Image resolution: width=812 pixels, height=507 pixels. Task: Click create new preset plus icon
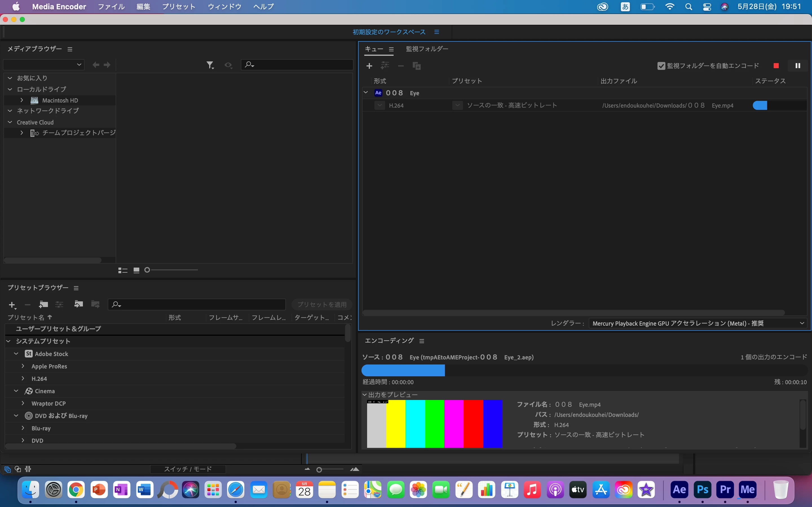point(12,305)
